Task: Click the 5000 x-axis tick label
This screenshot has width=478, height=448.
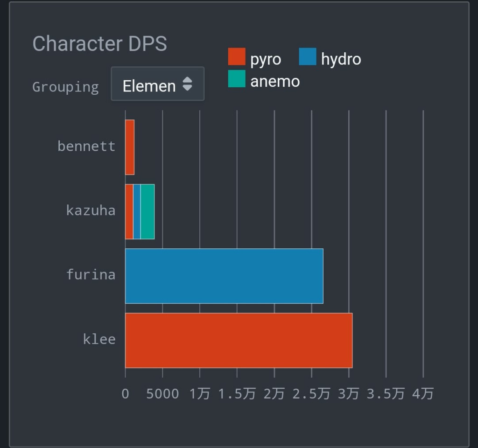Action: pos(162,394)
